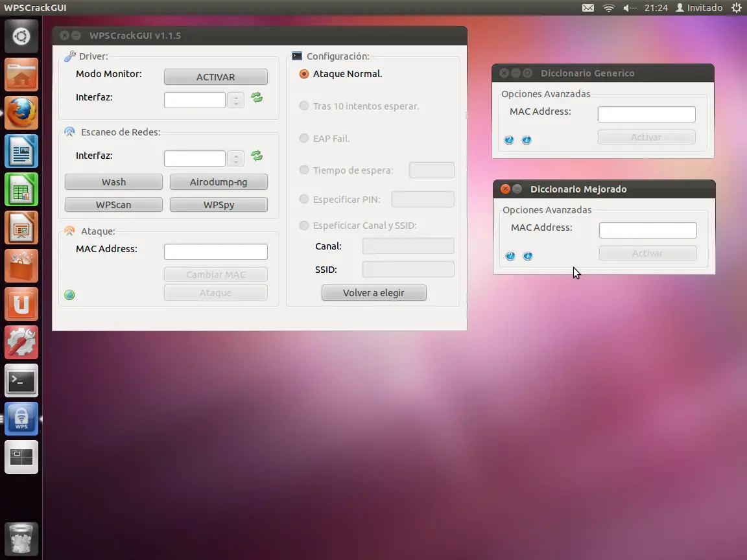The width and height of the screenshot is (747, 560).
Task: Select Especificar PIN radio option
Action: [x=304, y=199]
